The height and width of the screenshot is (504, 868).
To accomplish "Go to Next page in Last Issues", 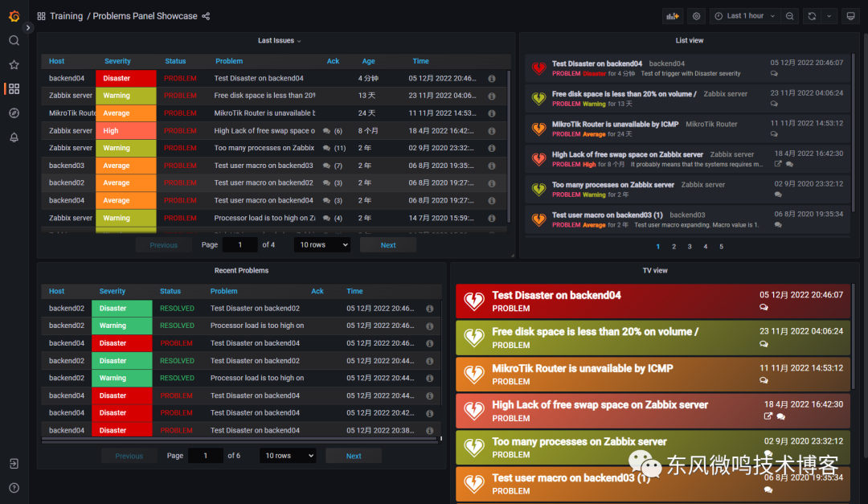I will 388,245.
